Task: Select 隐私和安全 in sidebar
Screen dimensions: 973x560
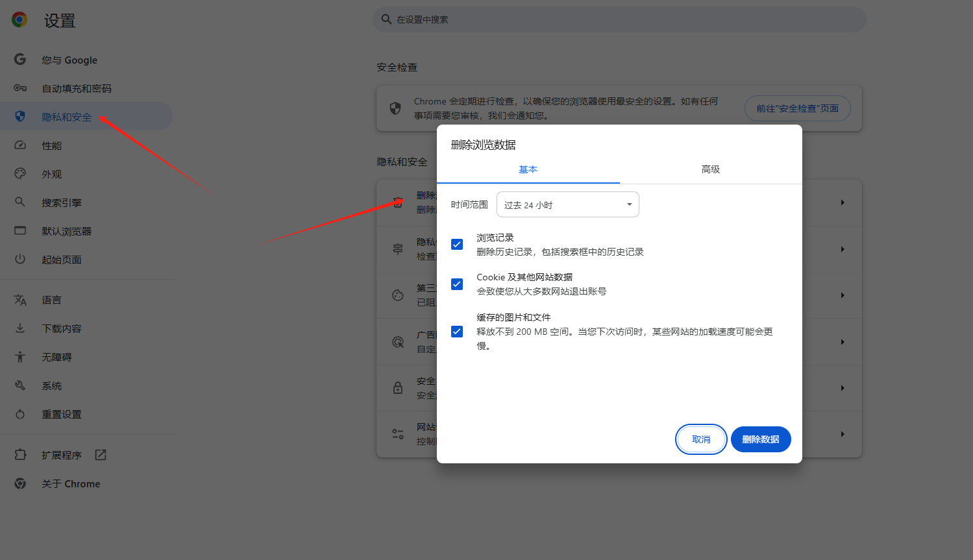Action: pyautogui.click(x=87, y=117)
